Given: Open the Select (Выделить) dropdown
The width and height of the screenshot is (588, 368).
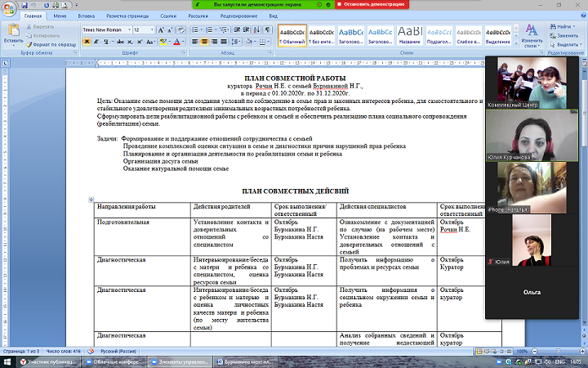Looking at the screenshot, I should 566,44.
